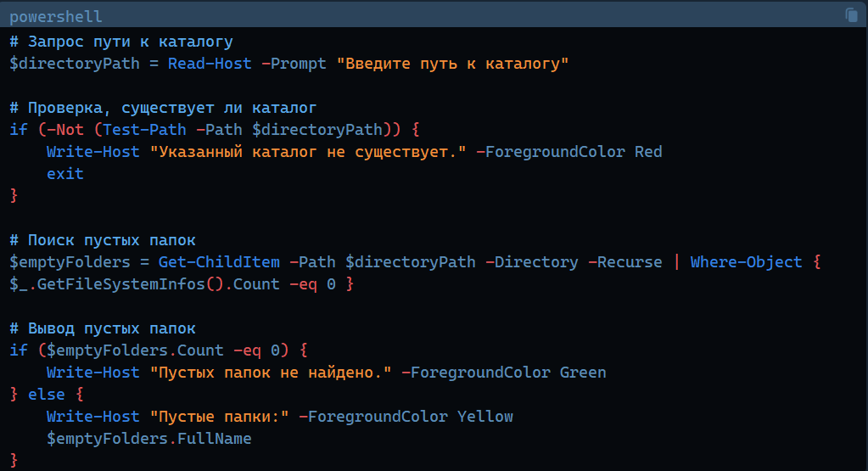
Task: Select the Test-Path cmdlet name
Action: point(144,130)
